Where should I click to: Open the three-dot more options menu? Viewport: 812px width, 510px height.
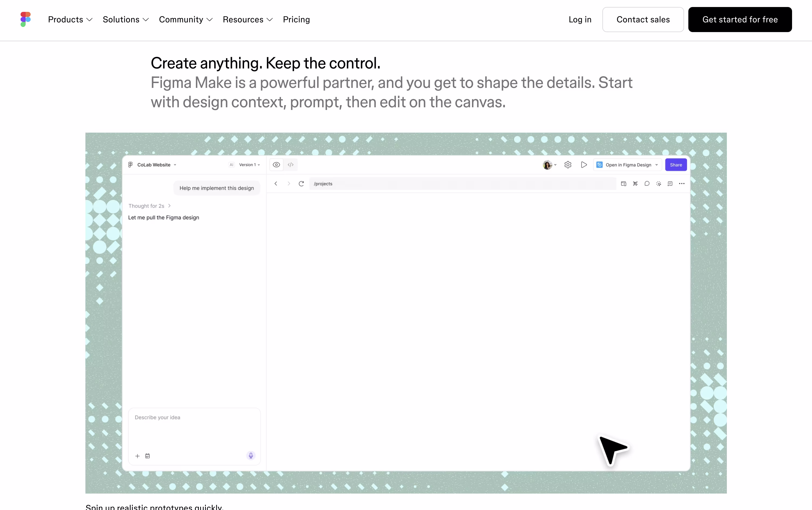pyautogui.click(x=682, y=184)
